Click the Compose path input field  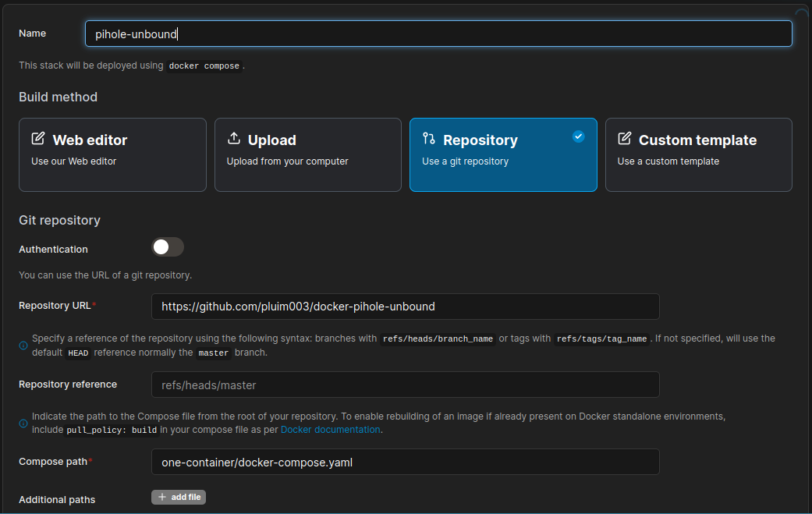(405, 461)
